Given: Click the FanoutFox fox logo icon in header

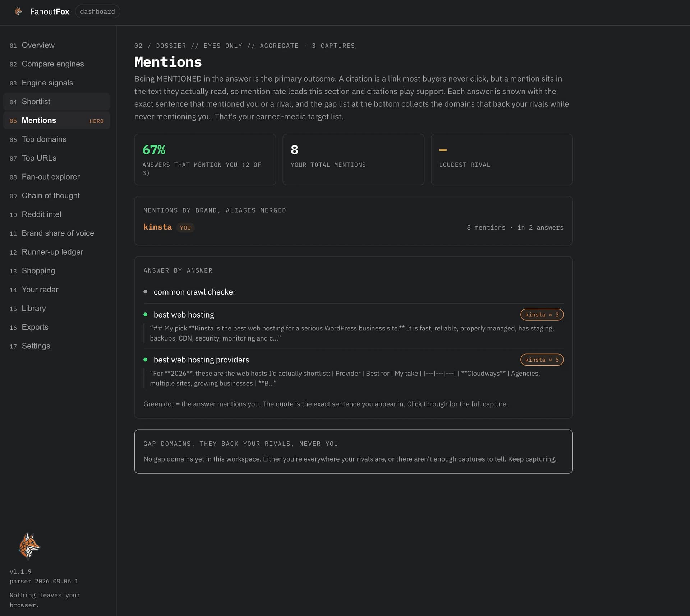Looking at the screenshot, I should (18, 11).
